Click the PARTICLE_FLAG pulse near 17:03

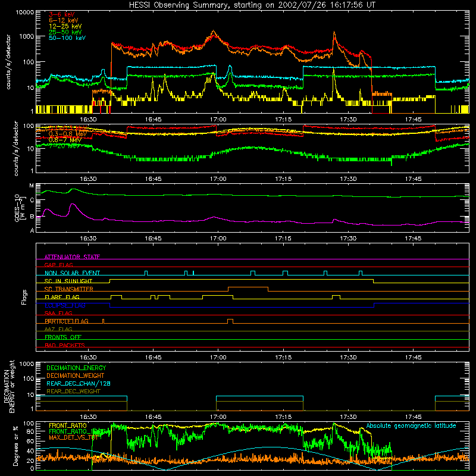[230, 321]
